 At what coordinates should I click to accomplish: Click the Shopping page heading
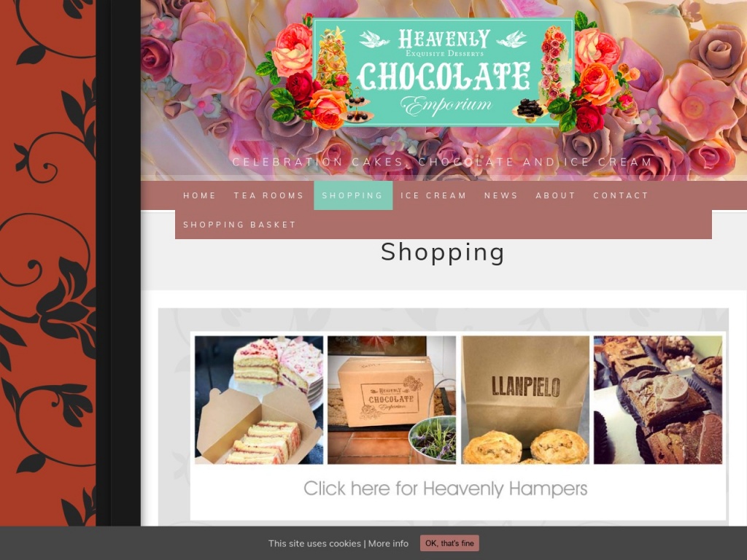tap(443, 253)
